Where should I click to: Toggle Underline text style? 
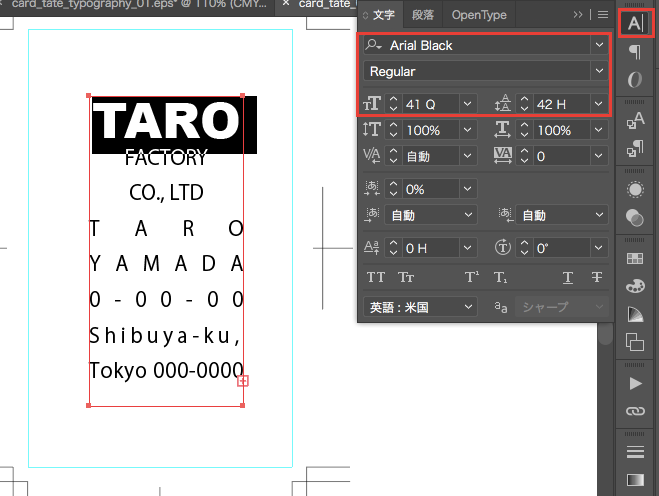click(568, 277)
